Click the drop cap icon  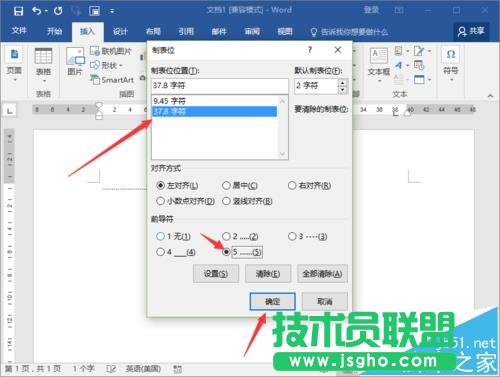click(x=399, y=80)
